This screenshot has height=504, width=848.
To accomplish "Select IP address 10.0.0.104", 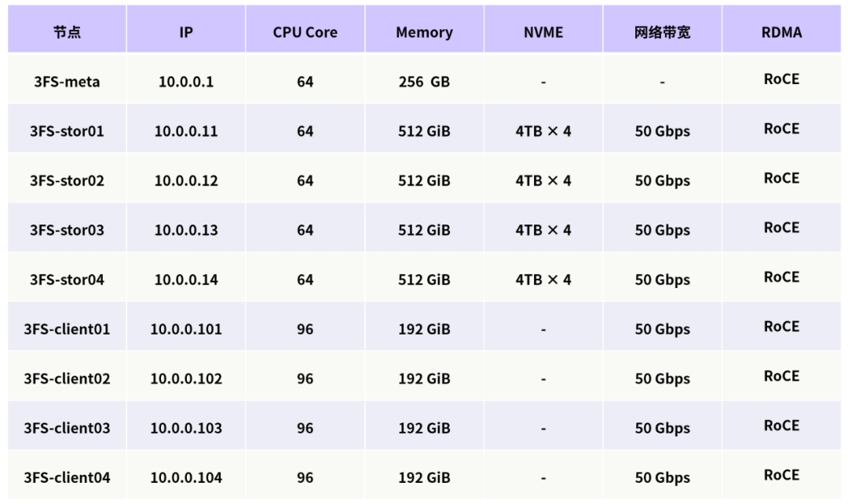I will (186, 477).
